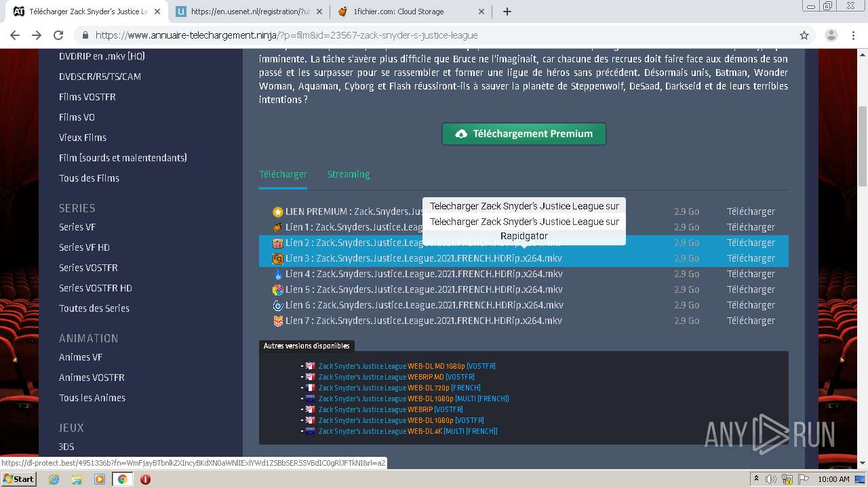Click the Lien 1 1fichier host icon
This screenshot has width=868, height=488.
click(x=277, y=227)
